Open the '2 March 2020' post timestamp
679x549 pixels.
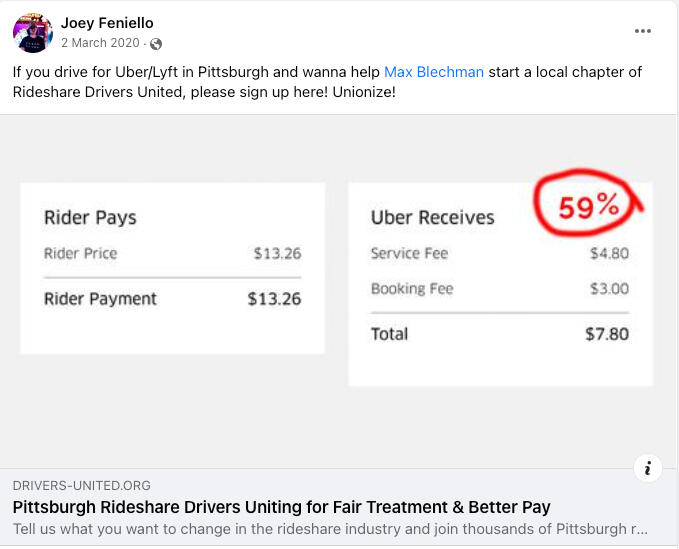pyautogui.click(x=102, y=44)
